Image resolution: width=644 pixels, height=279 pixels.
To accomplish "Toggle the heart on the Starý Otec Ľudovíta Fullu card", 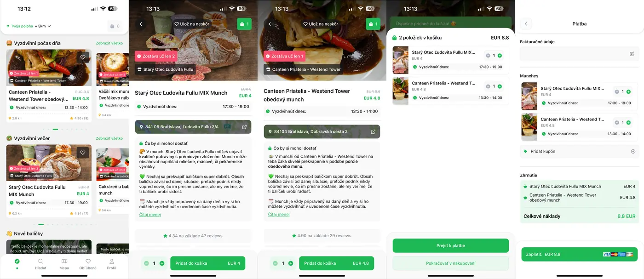I will (83, 153).
